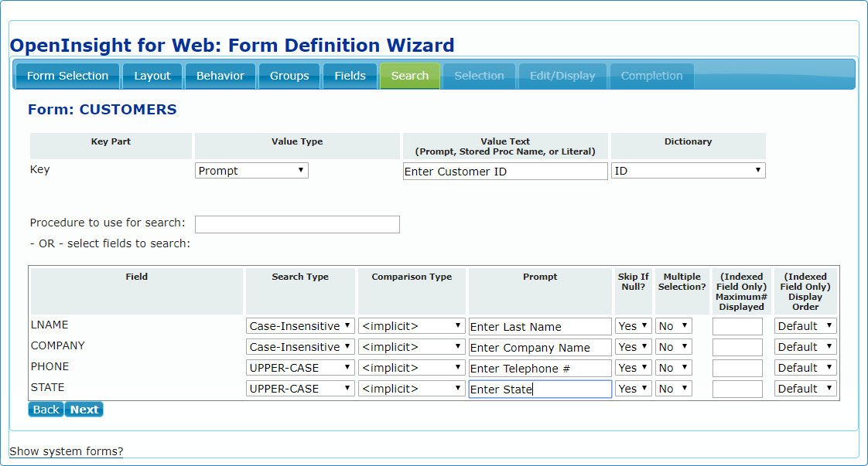Open the STATE Search Type dropdown
Screen dimensions: 868x466
pyautogui.click(x=300, y=389)
